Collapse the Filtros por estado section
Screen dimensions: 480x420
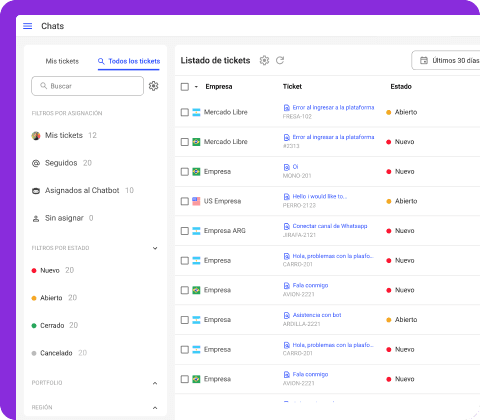point(155,248)
